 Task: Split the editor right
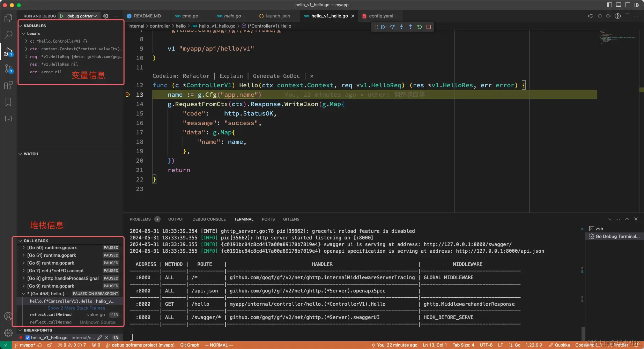[x=627, y=16]
